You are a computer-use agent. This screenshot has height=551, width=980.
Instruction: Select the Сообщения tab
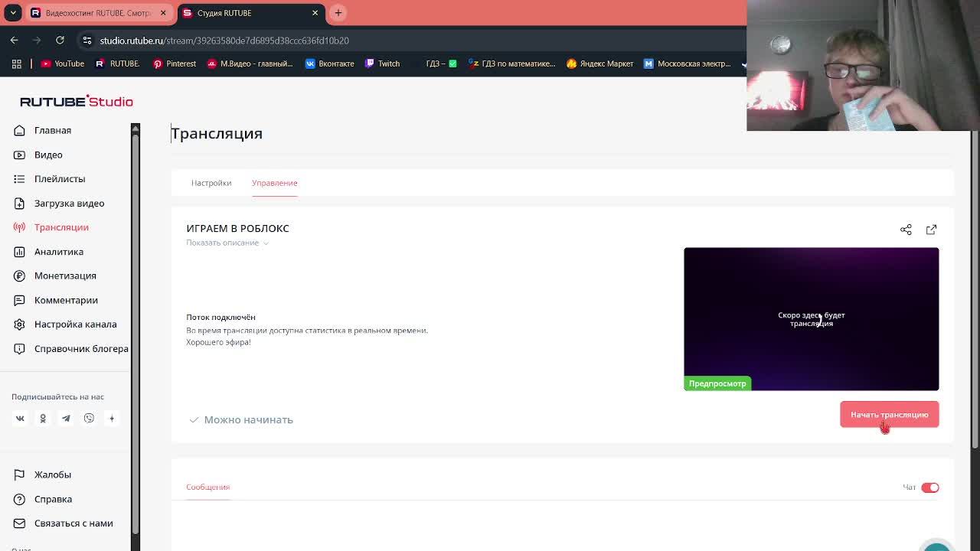pos(207,487)
